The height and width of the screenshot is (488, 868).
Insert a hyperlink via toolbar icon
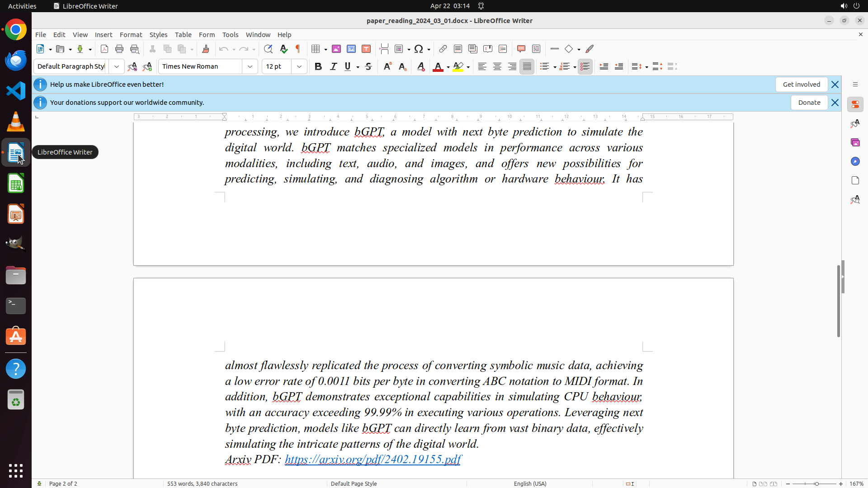pos(443,49)
